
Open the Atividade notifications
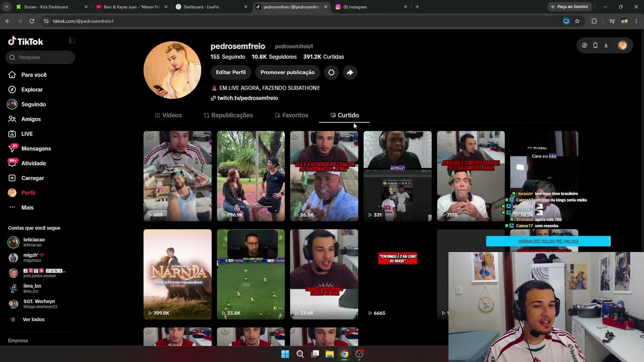(33, 163)
